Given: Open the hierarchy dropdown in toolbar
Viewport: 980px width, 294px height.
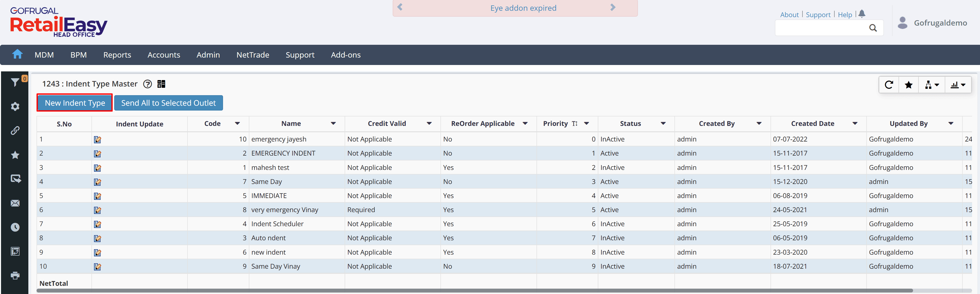Looking at the screenshot, I should pos(932,84).
